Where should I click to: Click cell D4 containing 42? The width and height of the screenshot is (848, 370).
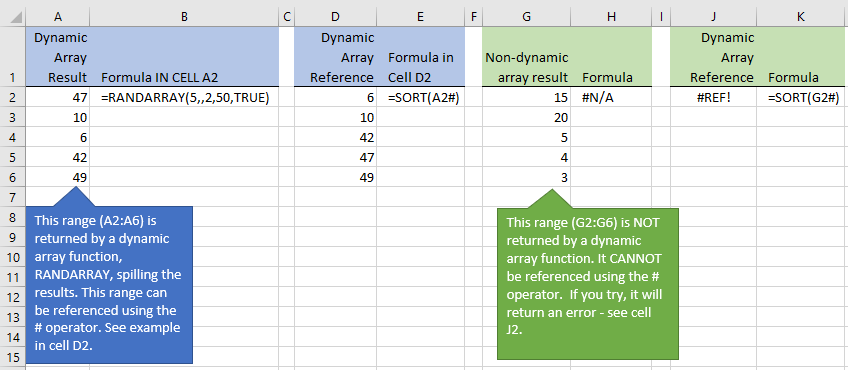pos(335,137)
